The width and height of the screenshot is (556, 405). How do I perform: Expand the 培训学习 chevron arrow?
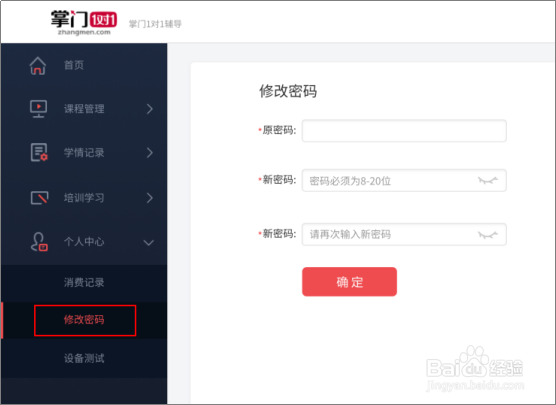[150, 198]
